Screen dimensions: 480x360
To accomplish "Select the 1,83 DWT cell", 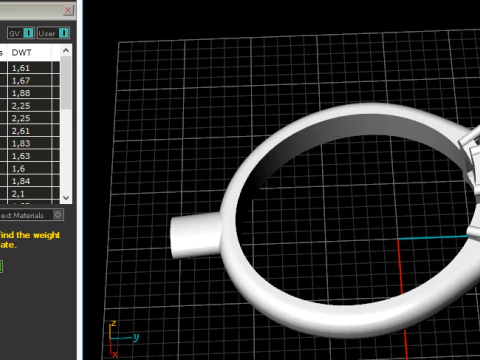I will (29, 143).
